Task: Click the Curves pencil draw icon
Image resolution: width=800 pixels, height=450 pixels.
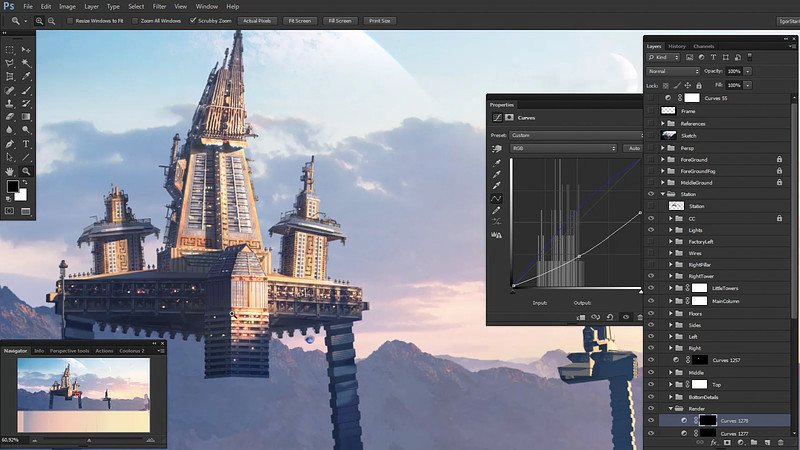Action: click(496, 210)
